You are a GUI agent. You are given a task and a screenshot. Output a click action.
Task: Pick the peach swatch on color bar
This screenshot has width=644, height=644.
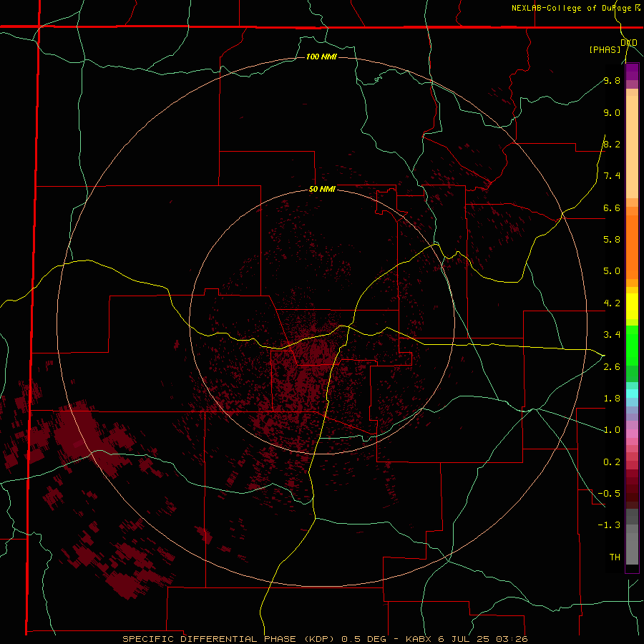[632, 147]
